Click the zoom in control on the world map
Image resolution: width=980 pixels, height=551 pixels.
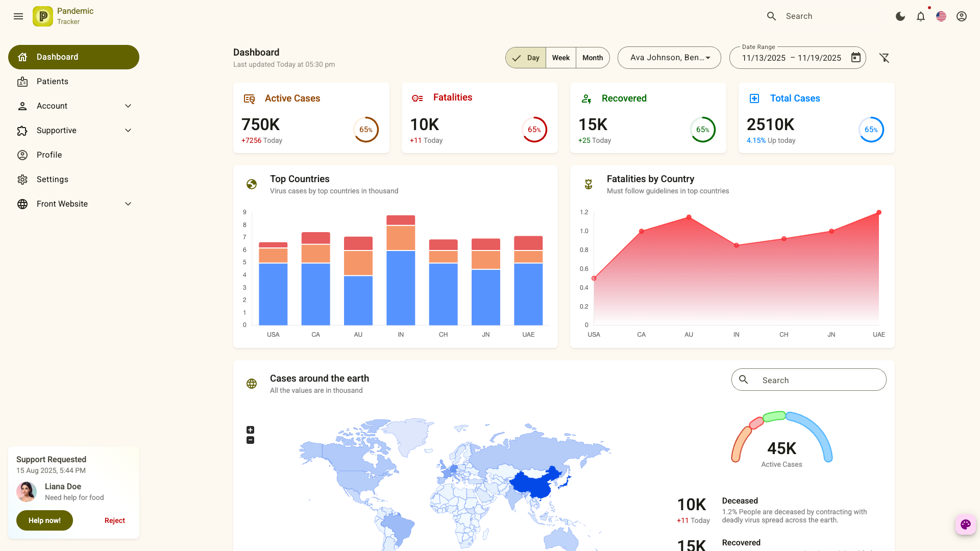pyautogui.click(x=250, y=430)
